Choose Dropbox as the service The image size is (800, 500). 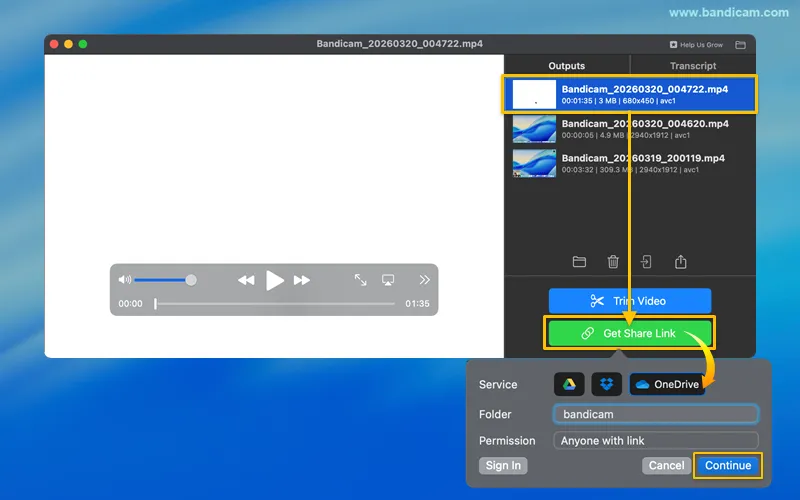[606, 384]
